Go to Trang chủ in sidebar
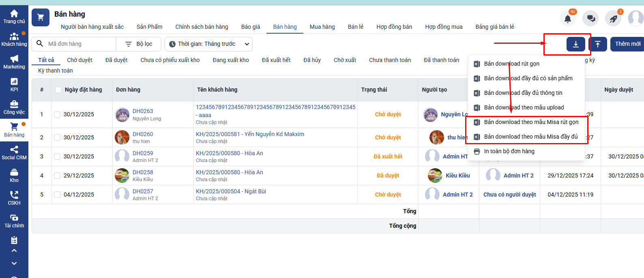 click(14, 17)
